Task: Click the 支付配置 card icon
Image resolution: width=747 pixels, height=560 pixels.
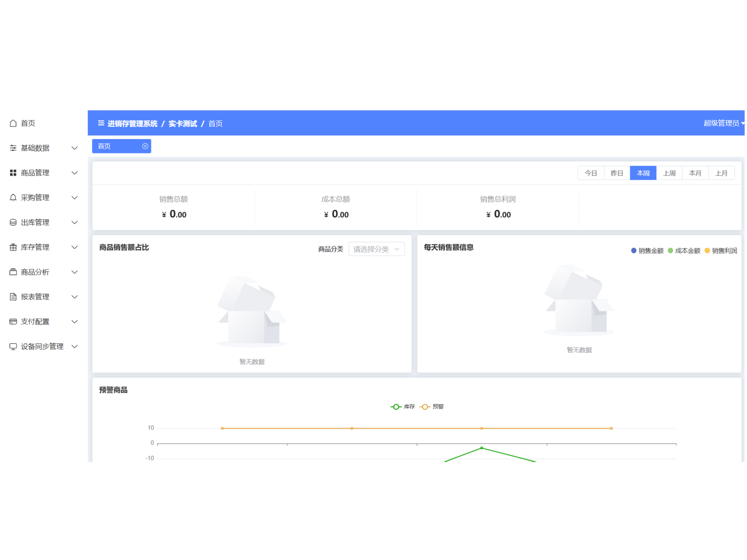Action: click(13, 322)
